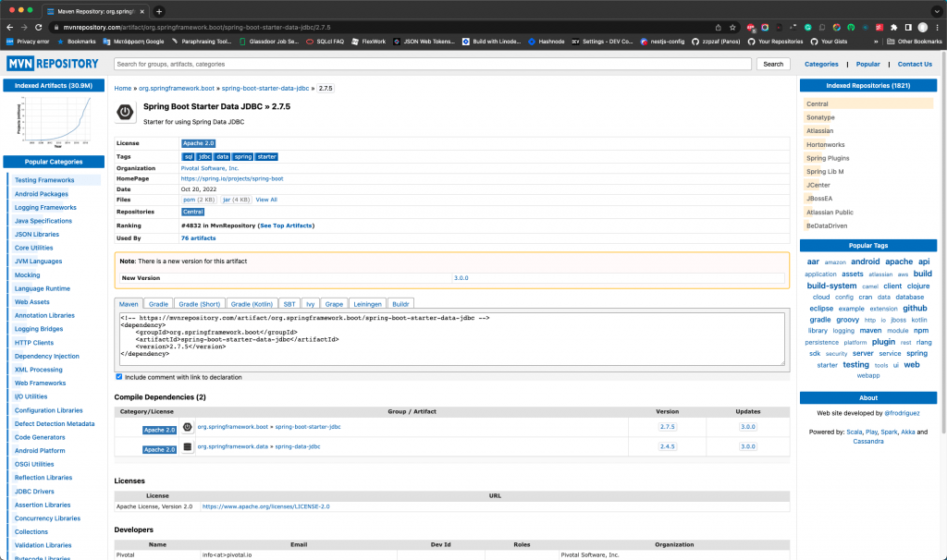Click the Apache 2.0 license tag
The width and height of the screenshot is (947, 560).
click(x=198, y=143)
